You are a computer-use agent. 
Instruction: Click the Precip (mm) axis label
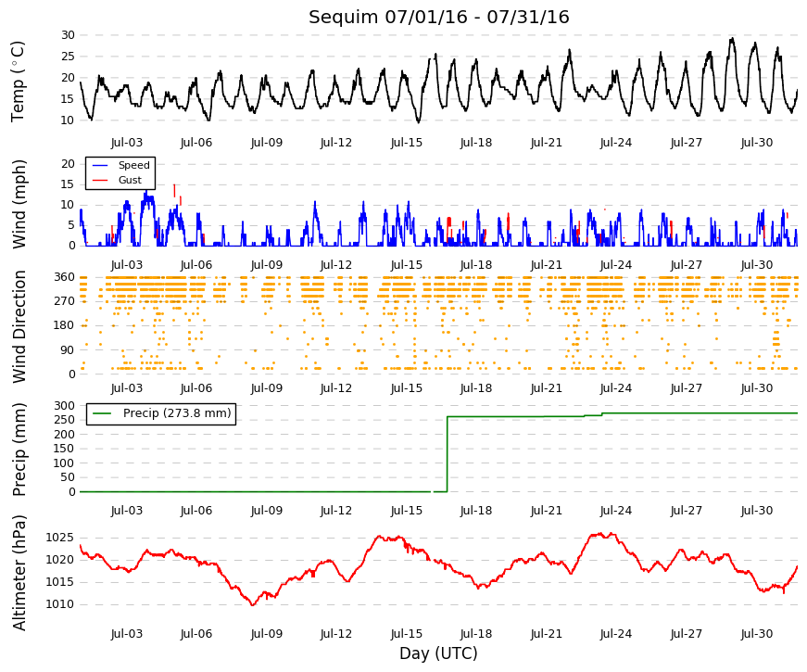click(x=19, y=450)
